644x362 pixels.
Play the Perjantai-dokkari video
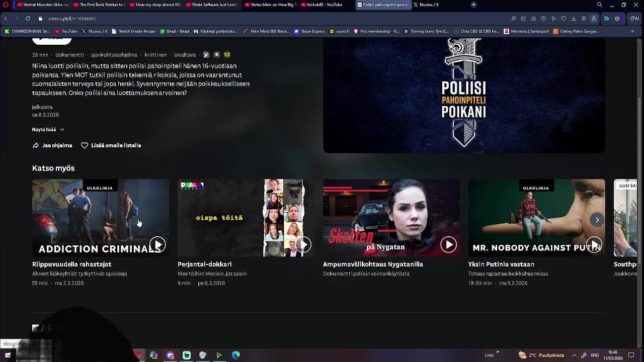[x=303, y=245]
